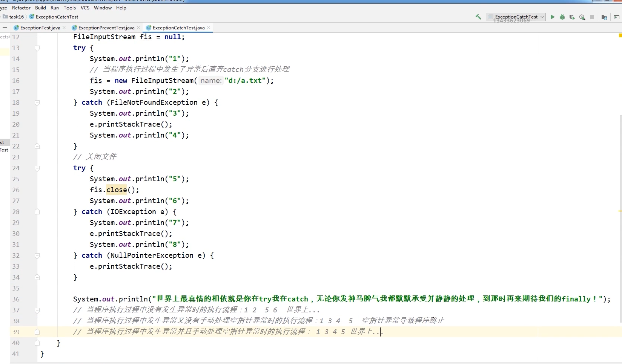Click the Run Anything icon

617,17
